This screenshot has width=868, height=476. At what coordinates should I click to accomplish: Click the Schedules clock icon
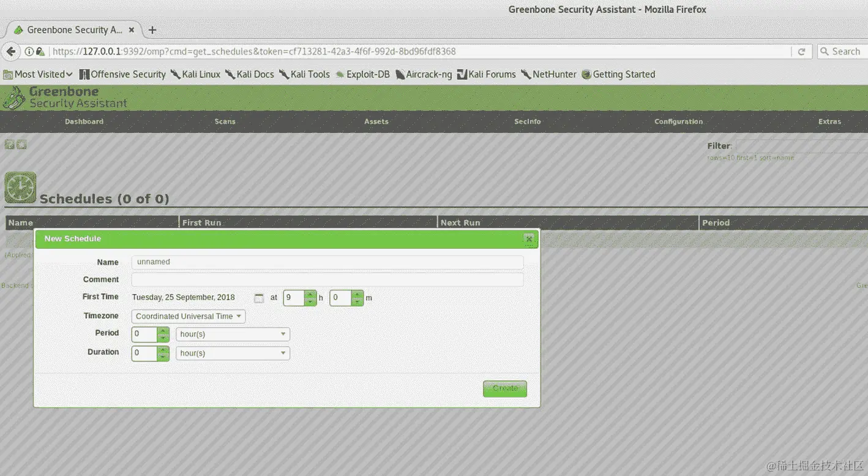pyautogui.click(x=20, y=187)
